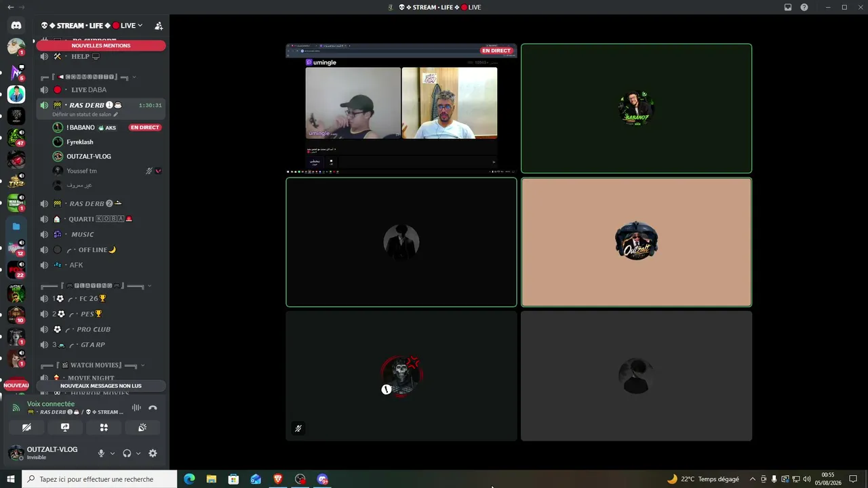Image resolution: width=868 pixels, height=488 pixels.
Task: Open server with badge 5 in sidebar
Action: click(16, 72)
